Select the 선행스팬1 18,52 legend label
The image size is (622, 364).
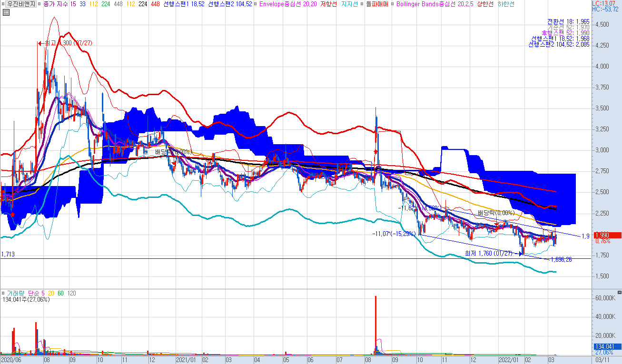click(x=183, y=4)
